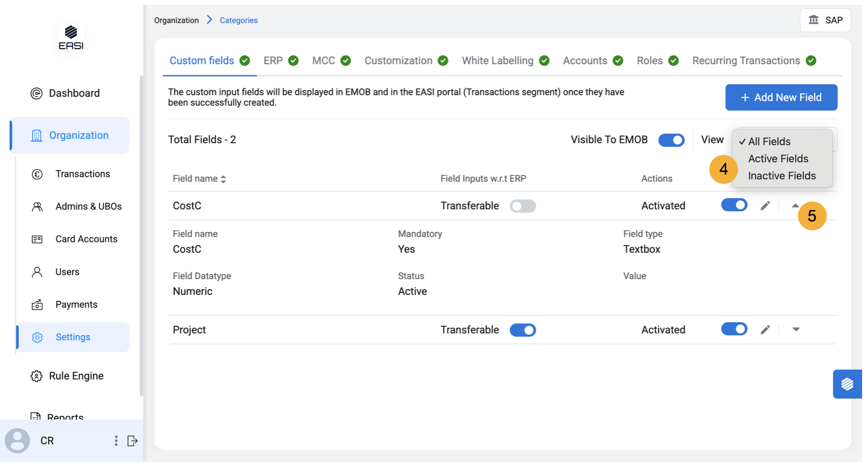Click the pencil edit icon for Project
The width and height of the screenshot is (868, 471).
pyautogui.click(x=765, y=330)
